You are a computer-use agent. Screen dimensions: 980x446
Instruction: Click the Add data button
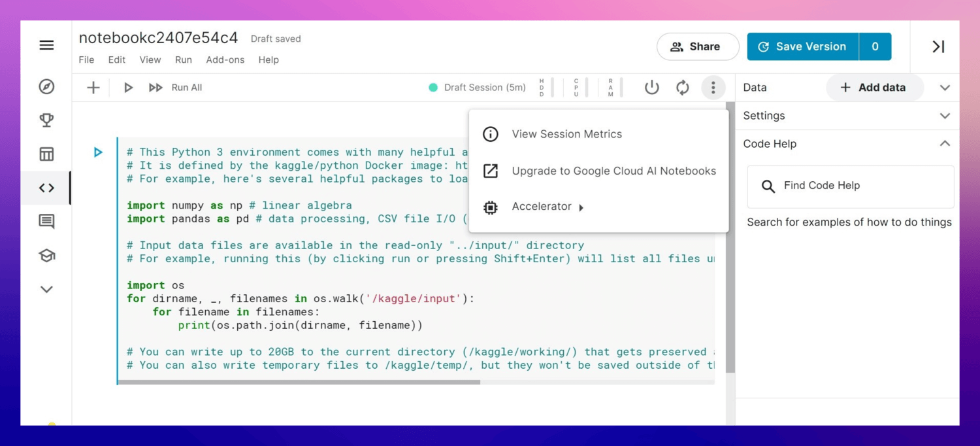pyautogui.click(x=875, y=88)
